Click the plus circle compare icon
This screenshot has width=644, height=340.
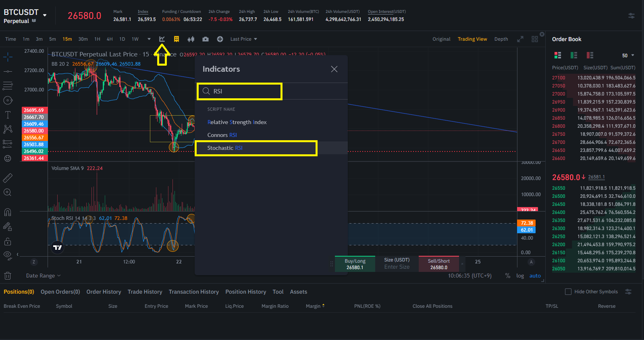(x=220, y=39)
